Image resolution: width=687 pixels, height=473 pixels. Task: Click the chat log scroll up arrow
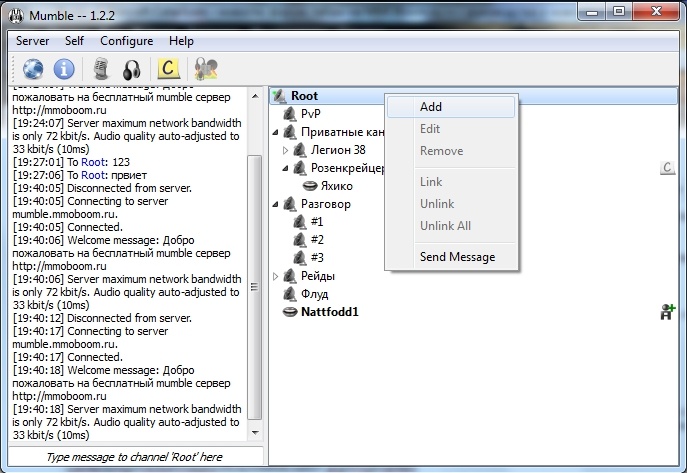(x=255, y=95)
